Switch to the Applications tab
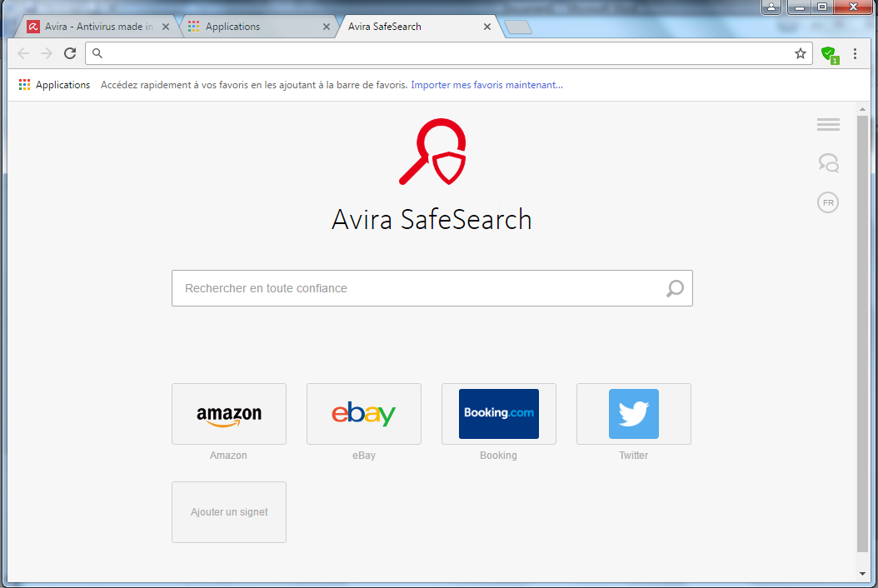878x588 pixels. 250,27
